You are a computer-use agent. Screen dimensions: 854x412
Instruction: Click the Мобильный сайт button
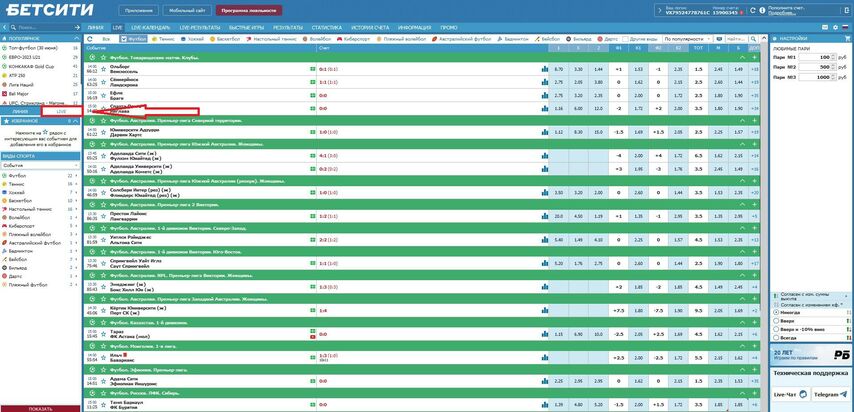tap(187, 10)
